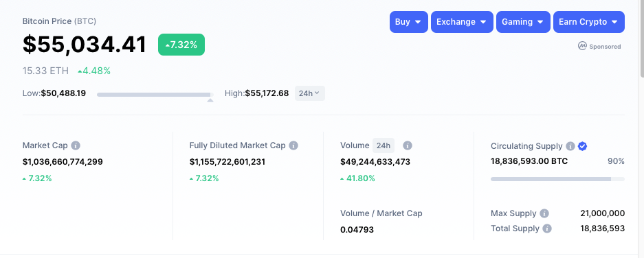
Task: Click the green 7.32% price change badge
Action: (181, 45)
